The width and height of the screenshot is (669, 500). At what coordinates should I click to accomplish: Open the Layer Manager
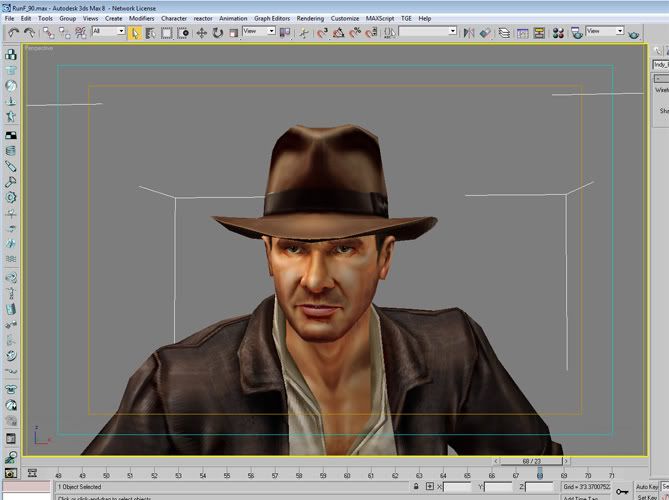click(x=504, y=33)
